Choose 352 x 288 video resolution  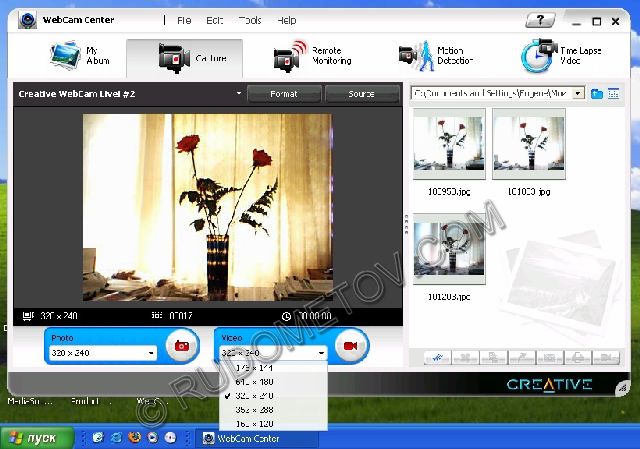tap(273, 409)
